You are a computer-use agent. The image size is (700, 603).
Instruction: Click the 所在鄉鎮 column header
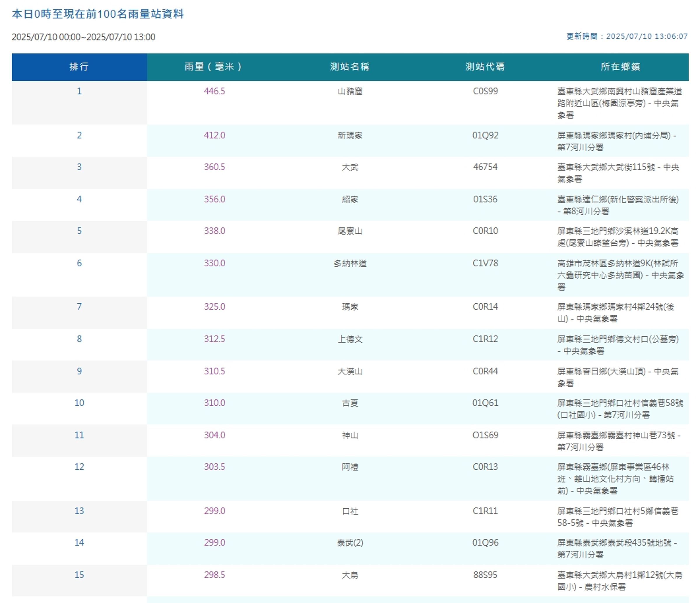point(621,67)
